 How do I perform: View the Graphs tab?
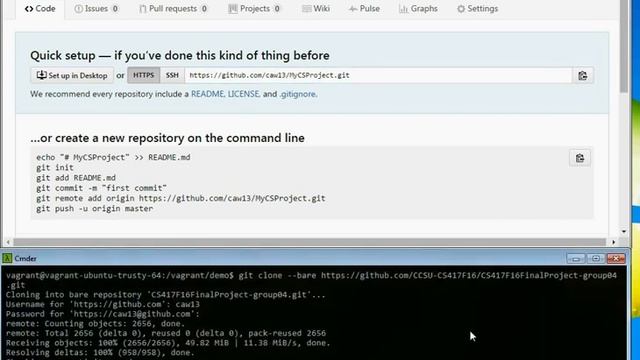(418, 9)
